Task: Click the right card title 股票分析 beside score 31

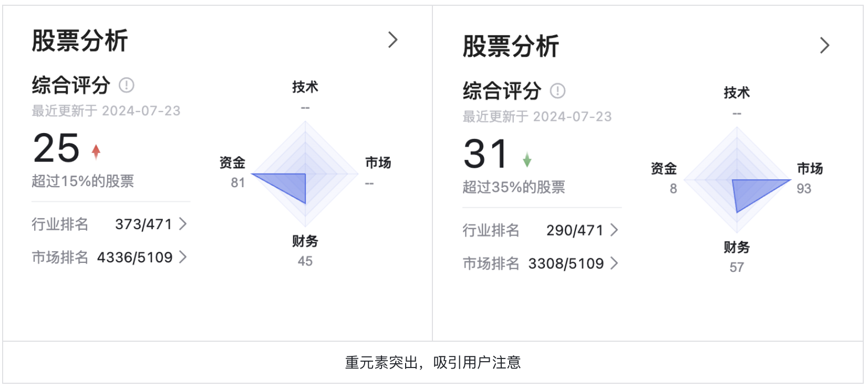Action: point(511,46)
